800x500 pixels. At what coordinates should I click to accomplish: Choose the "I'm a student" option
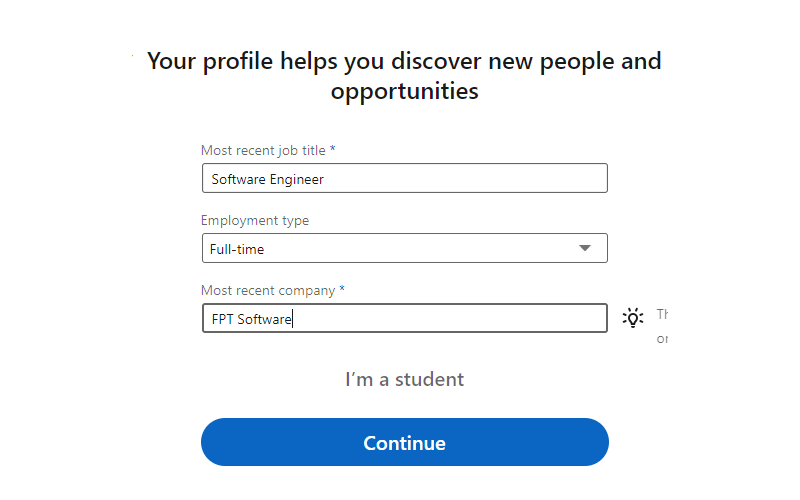[x=404, y=380]
